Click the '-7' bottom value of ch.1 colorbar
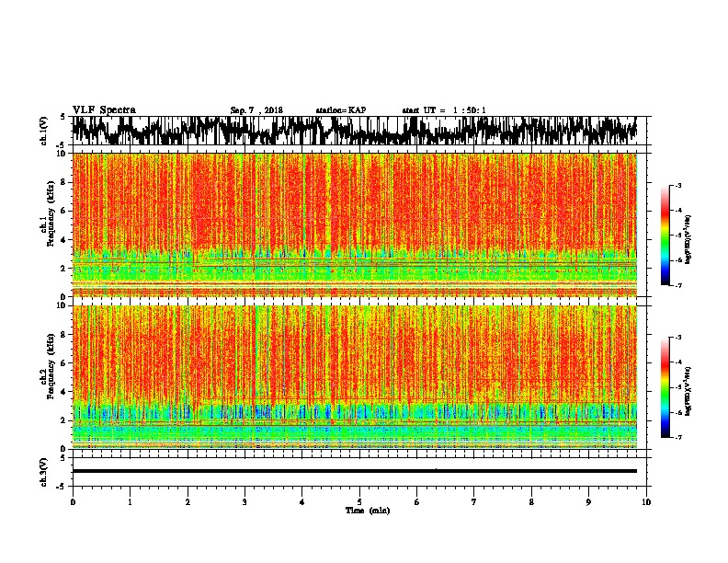This screenshot has height=563, width=728. (x=677, y=285)
